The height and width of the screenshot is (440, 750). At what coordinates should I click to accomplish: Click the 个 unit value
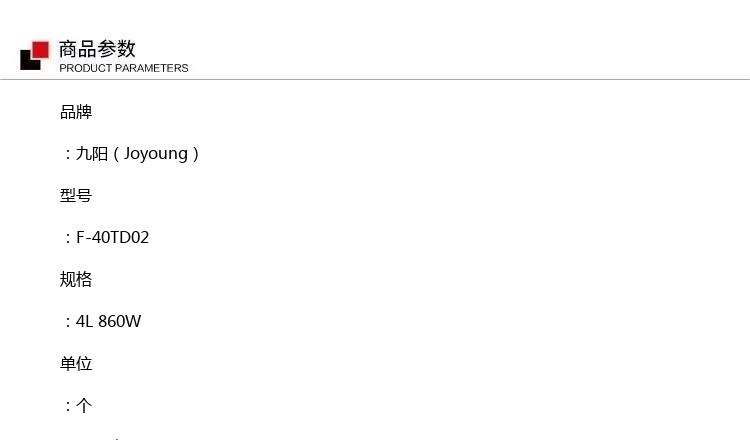pos(84,406)
